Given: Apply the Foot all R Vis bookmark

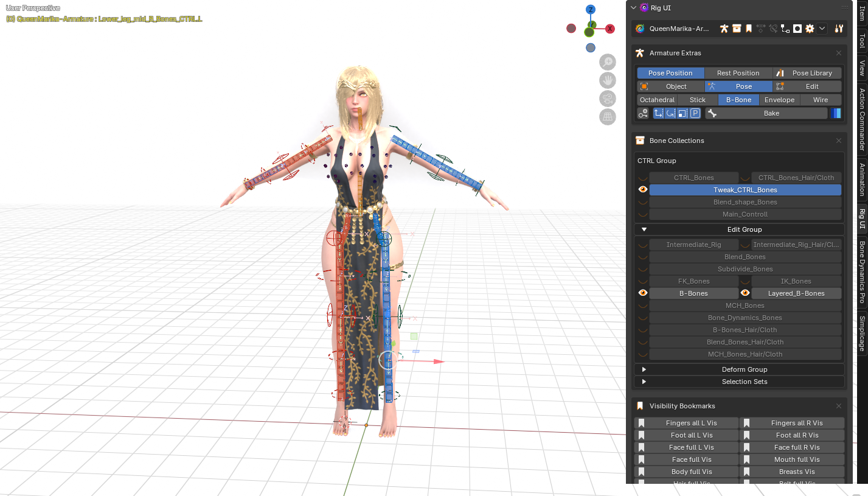Looking at the screenshot, I should [x=792, y=435].
